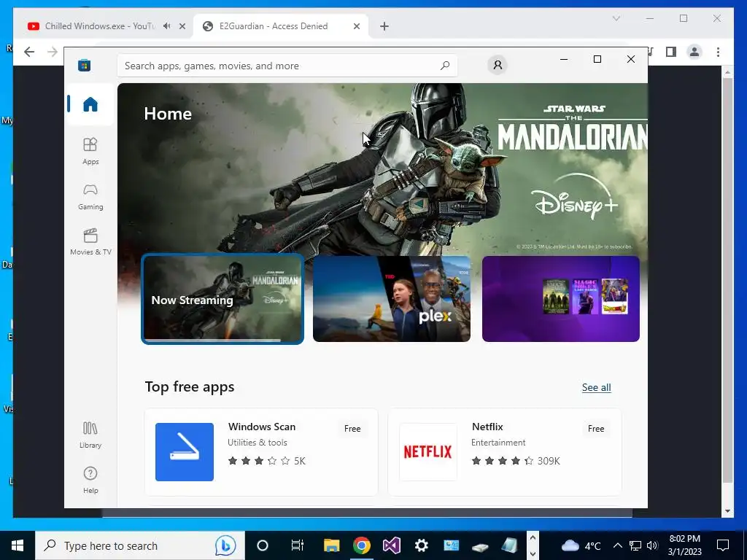Image resolution: width=747 pixels, height=560 pixels.
Task: Open the Apps section in sidebar
Action: 90,151
